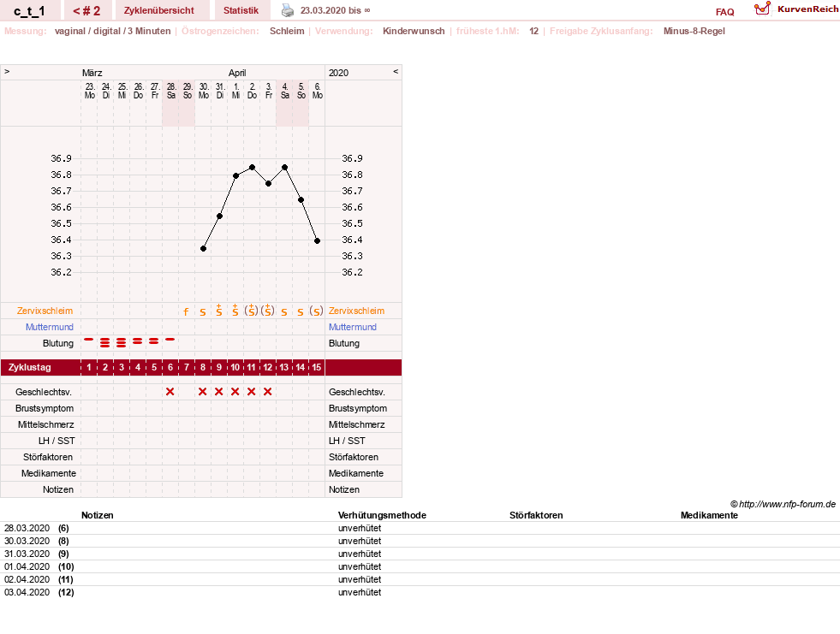The width and height of the screenshot is (840, 634).
Task: Click the 'vaginal / digital / 3 Minuten' value
Action: pyautogui.click(x=112, y=31)
